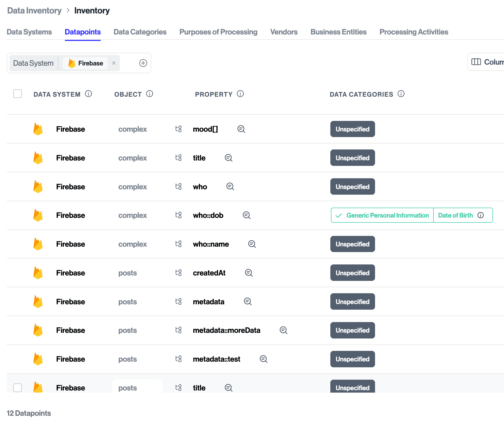Open the Purposes of Processing tab
Screen dimensions: 504x426
[218, 32]
